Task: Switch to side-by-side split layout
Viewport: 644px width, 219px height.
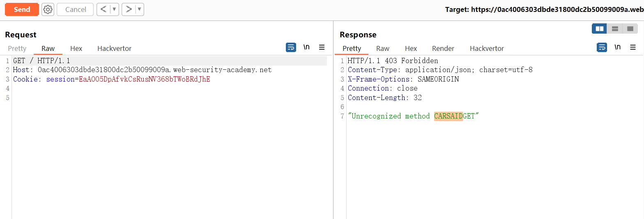Action: pyautogui.click(x=600, y=29)
